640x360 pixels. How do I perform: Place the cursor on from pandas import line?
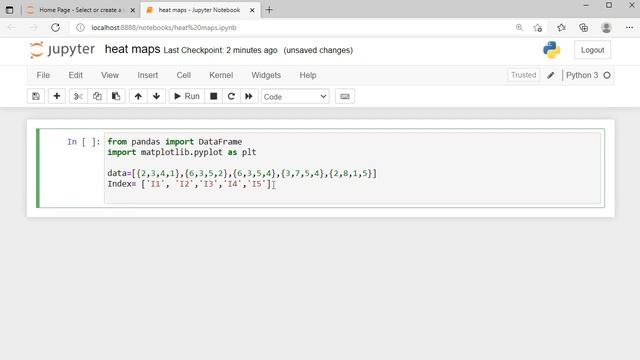(x=175, y=142)
